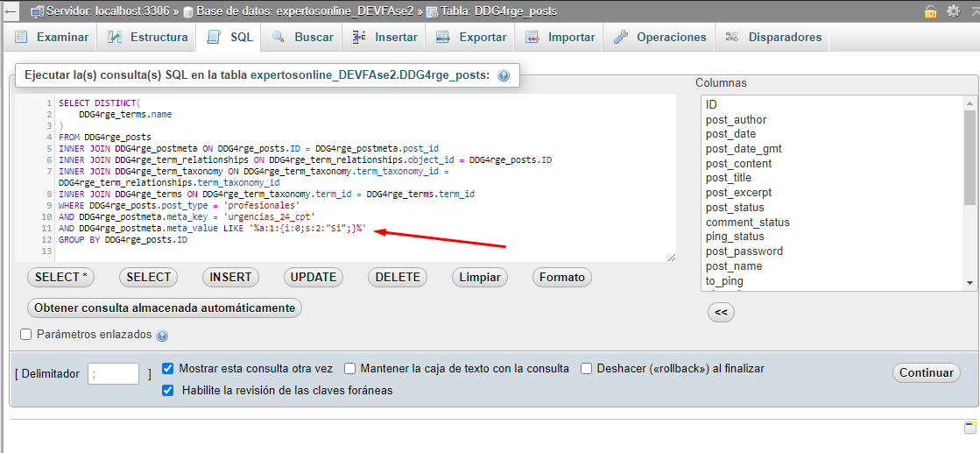Go to the Operaciones tab
Image resolution: width=980 pixels, height=453 pixels.
coord(659,38)
